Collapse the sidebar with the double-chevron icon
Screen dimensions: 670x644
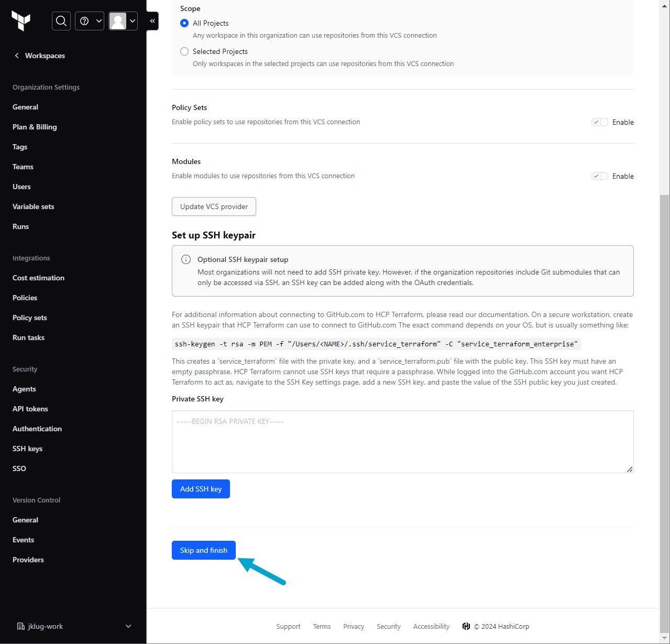coord(152,21)
